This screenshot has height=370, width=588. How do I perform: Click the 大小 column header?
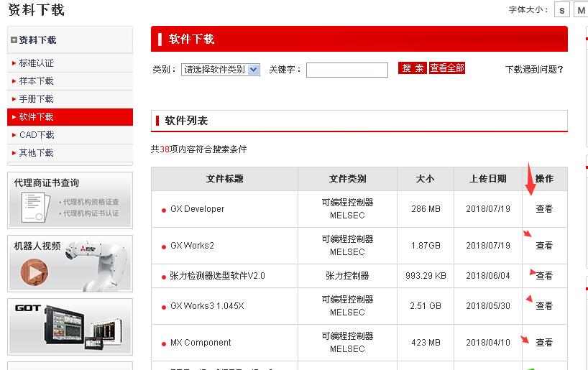tap(426, 179)
